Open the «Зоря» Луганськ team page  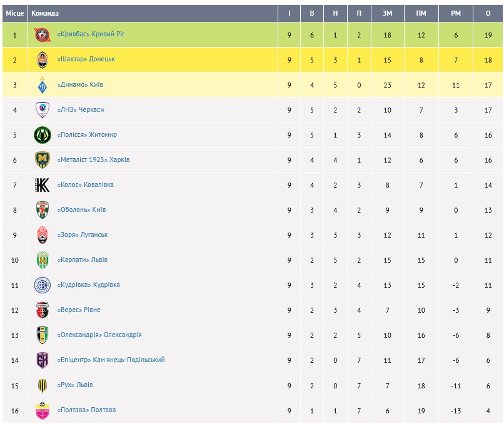tap(82, 235)
